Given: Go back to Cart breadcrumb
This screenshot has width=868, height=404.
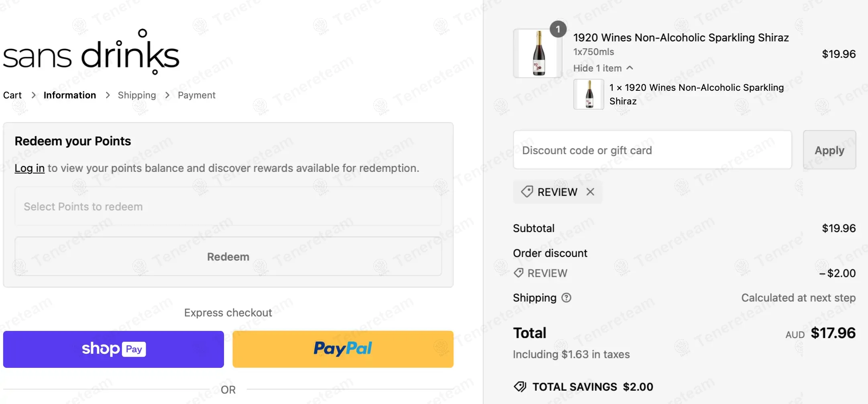Looking at the screenshot, I should point(12,95).
